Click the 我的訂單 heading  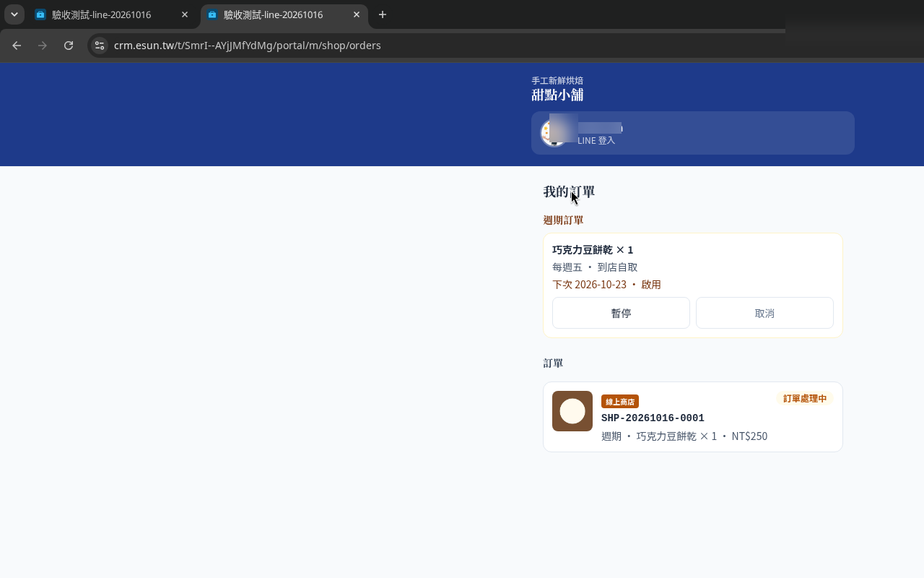(569, 191)
